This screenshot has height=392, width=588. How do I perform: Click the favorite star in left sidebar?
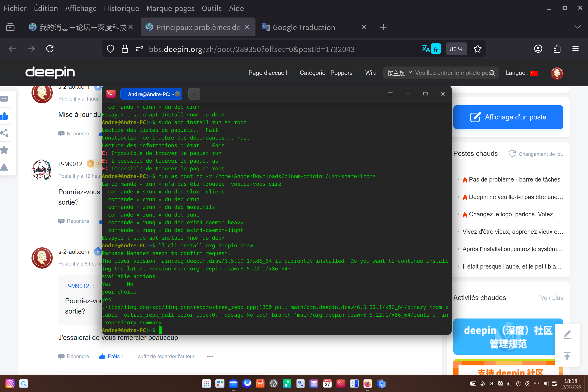4,150
